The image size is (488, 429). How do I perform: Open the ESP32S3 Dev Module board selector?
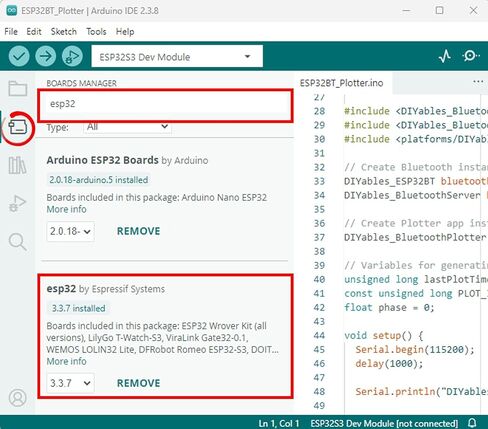pyautogui.click(x=177, y=56)
